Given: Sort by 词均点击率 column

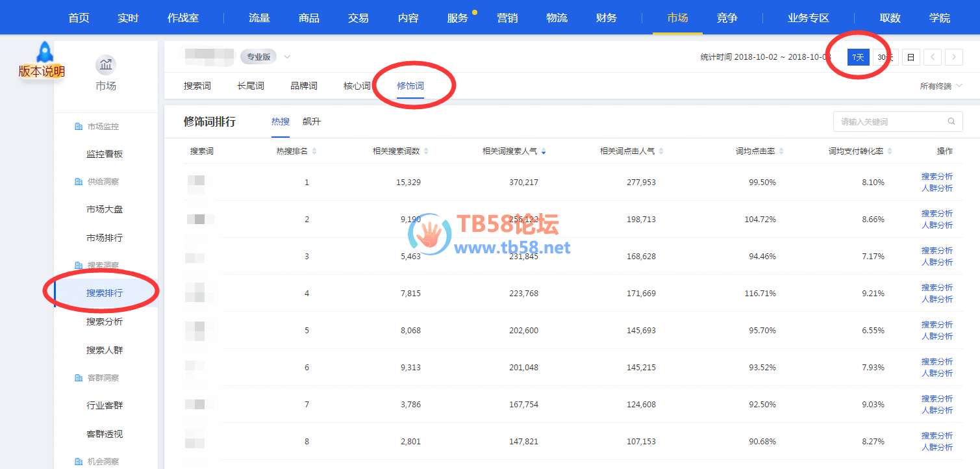Looking at the screenshot, I should coord(781,151).
